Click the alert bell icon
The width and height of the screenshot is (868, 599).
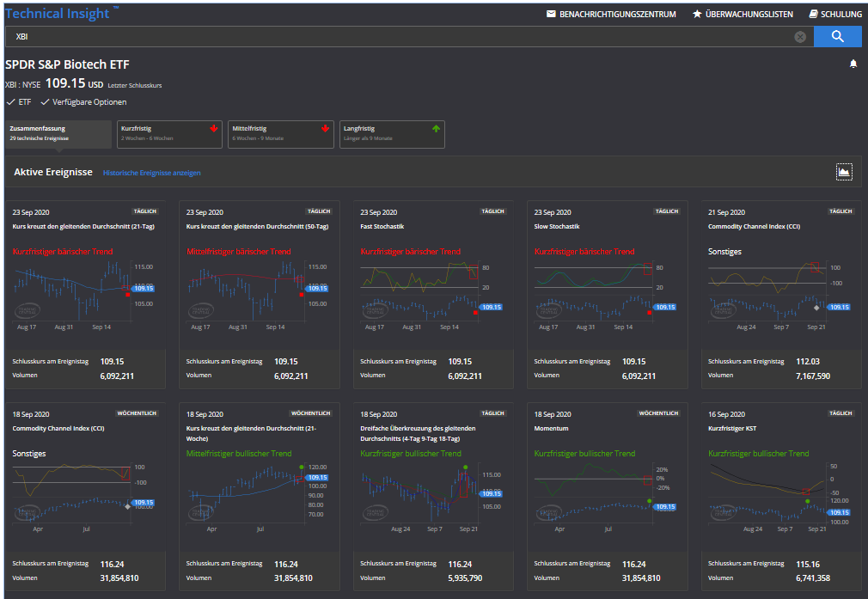pyautogui.click(x=853, y=64)
